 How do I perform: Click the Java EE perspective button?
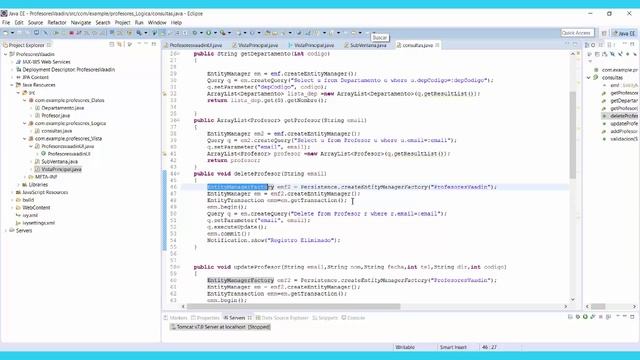coord(624,33)
